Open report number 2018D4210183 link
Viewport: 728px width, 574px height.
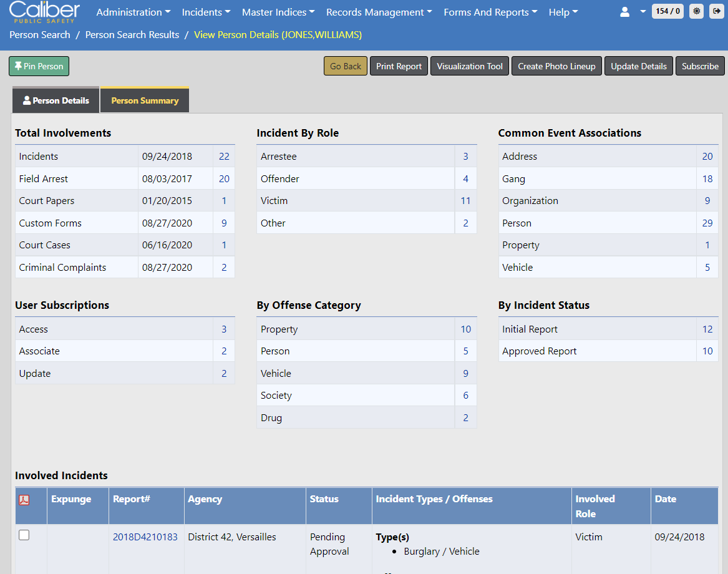point(145,537)
